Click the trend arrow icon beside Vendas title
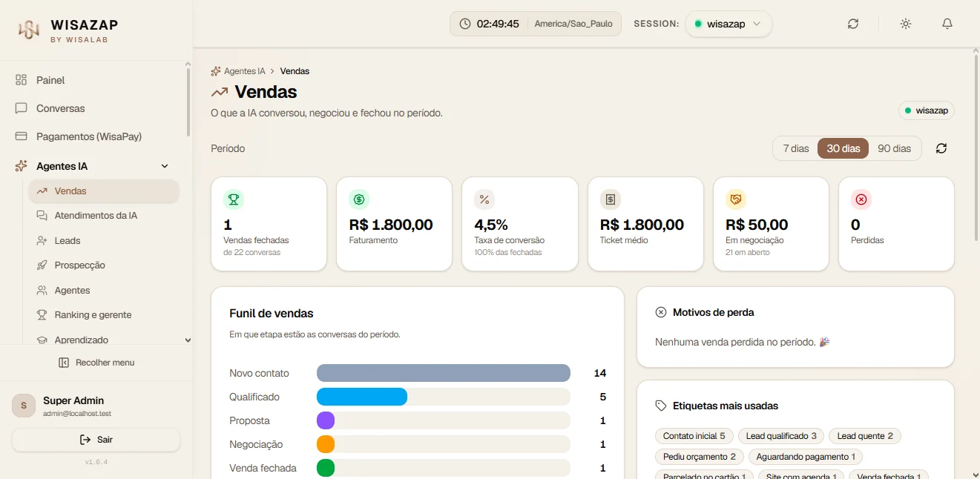Screen dimensions: 980x479 tap(220, 93)
